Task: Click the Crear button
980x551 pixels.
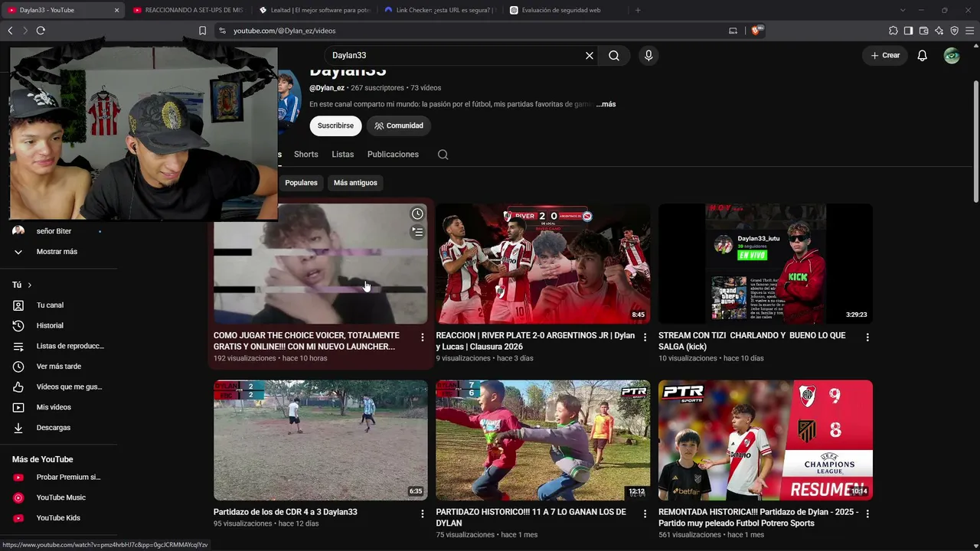Action: pos(884,55)
